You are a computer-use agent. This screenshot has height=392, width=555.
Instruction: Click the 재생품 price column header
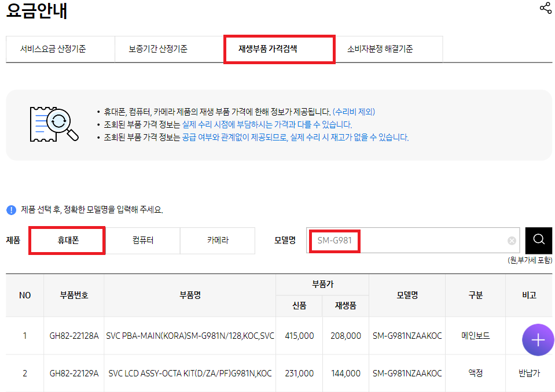tap(345, 306)
